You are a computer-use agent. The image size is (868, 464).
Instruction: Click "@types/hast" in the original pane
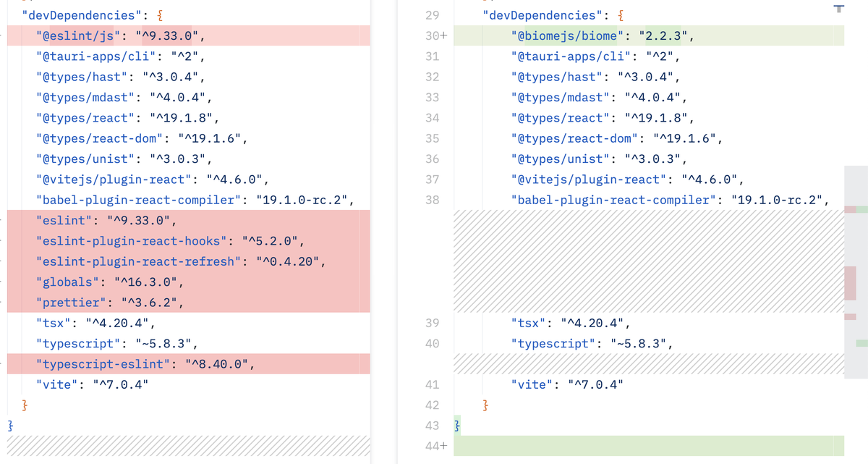point(85,77)
